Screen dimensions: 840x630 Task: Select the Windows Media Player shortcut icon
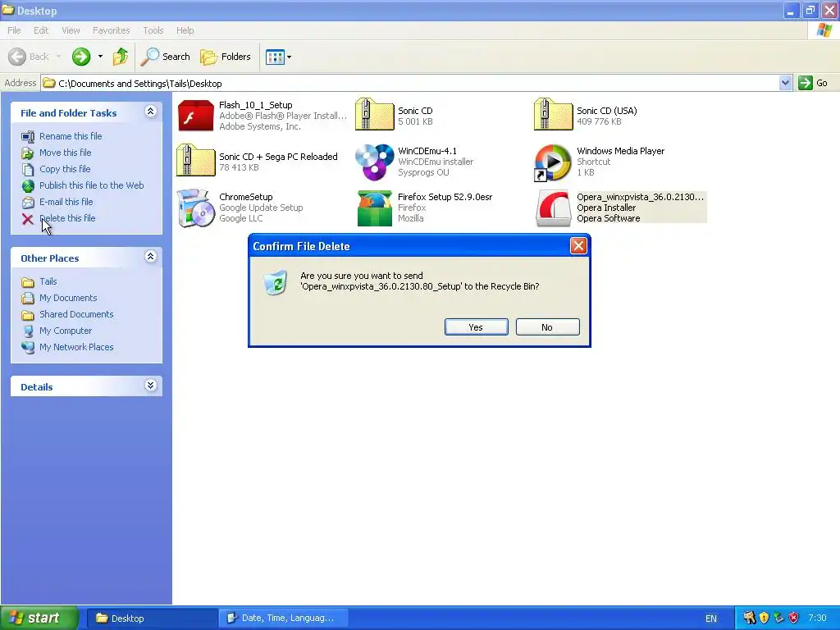pyautogui.click(x=553, y=163)
